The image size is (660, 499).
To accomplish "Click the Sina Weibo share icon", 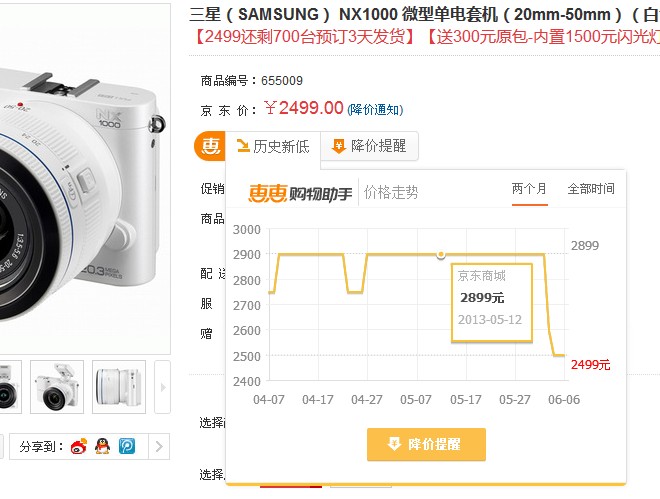I will pyautogui.click(x=79, y=446).
